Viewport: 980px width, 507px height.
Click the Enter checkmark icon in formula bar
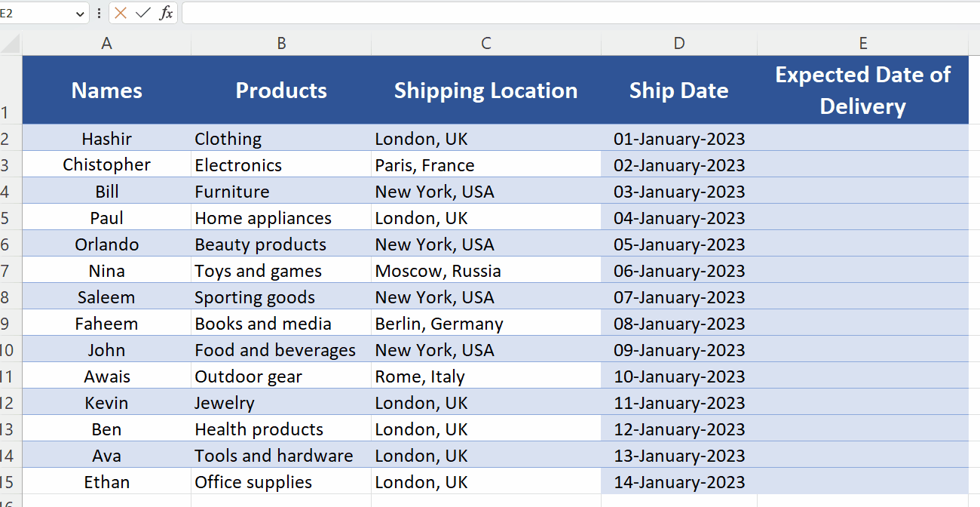coord(143,13)
